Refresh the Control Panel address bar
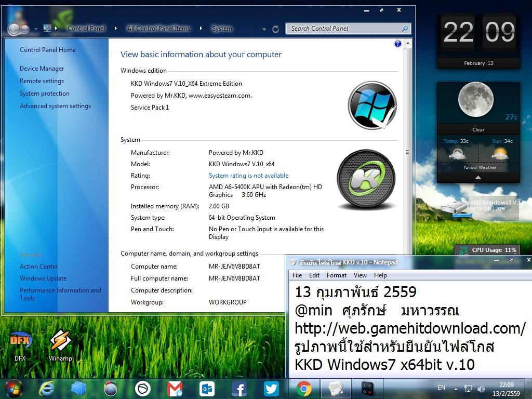Screen dimensions: 532x399 pos(275,29)
